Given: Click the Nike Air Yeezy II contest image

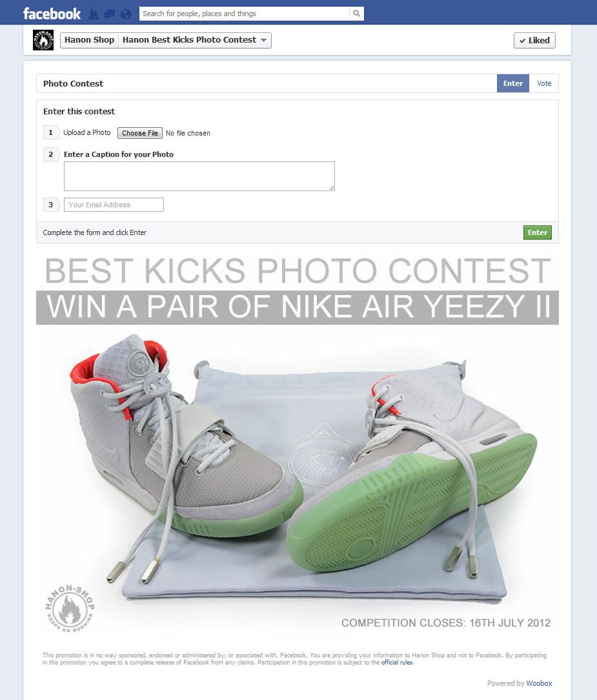Looking at the screenshot, I should pos(298,443).
